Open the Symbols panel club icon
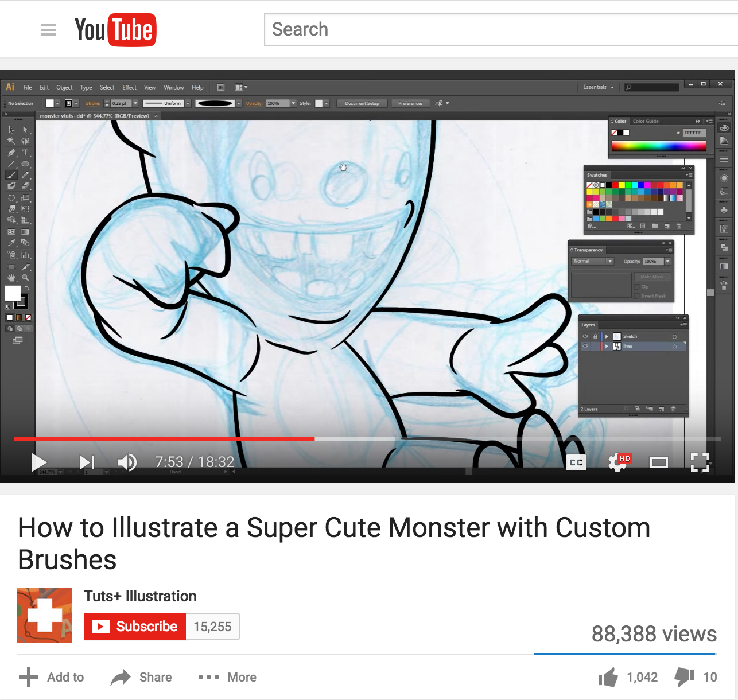 point(724,210)
